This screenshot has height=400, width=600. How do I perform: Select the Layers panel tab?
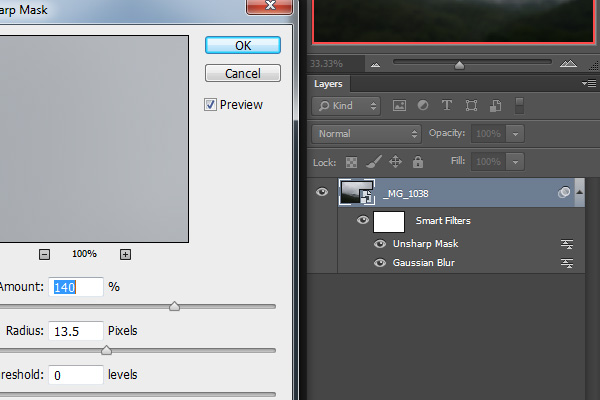coord(328,84)
